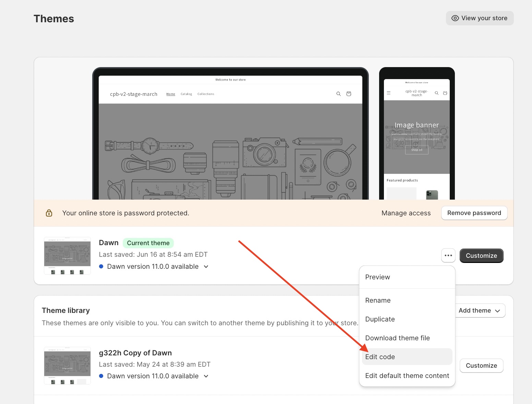Open hamburger menu in mobile preview
This screenshot has height=404, width=532.
click(x=388, y=93)
